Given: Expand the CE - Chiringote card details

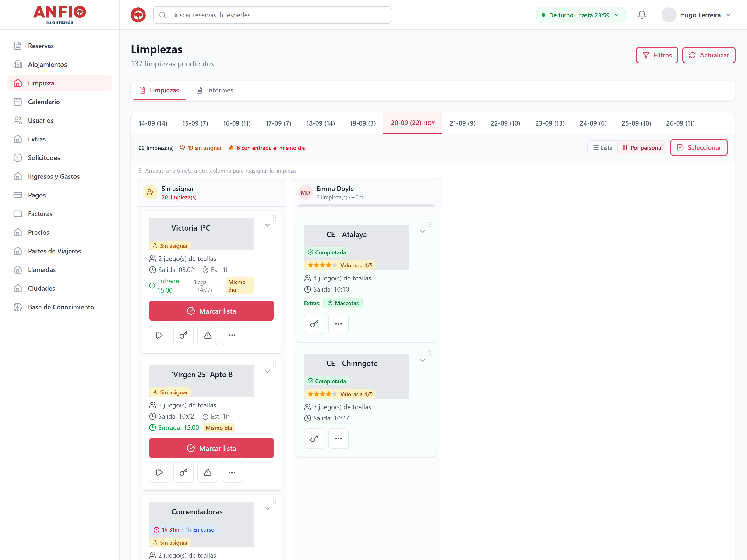Looking at the screenshot, I should 423,360.
